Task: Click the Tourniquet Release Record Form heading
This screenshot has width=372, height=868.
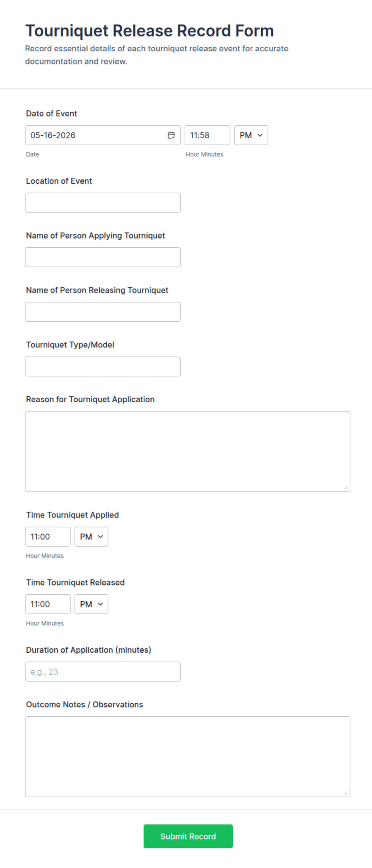Action: (150, 31)
